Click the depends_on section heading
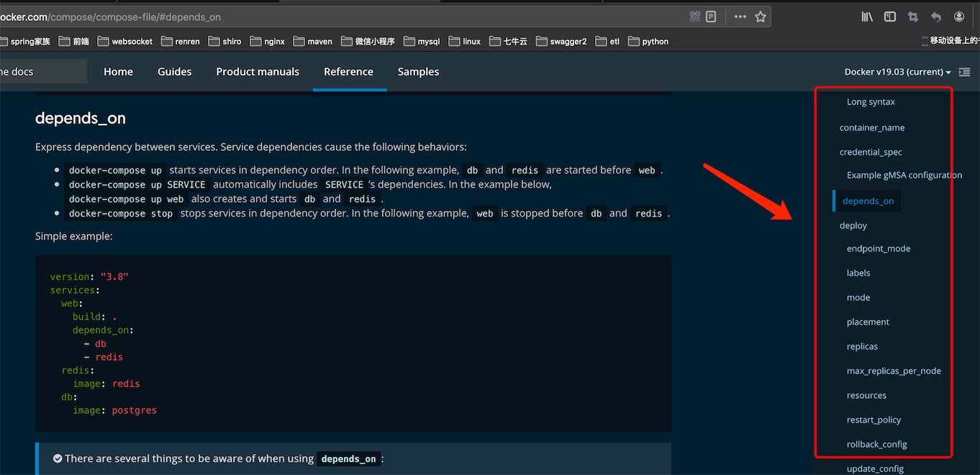 coord(81,118)
